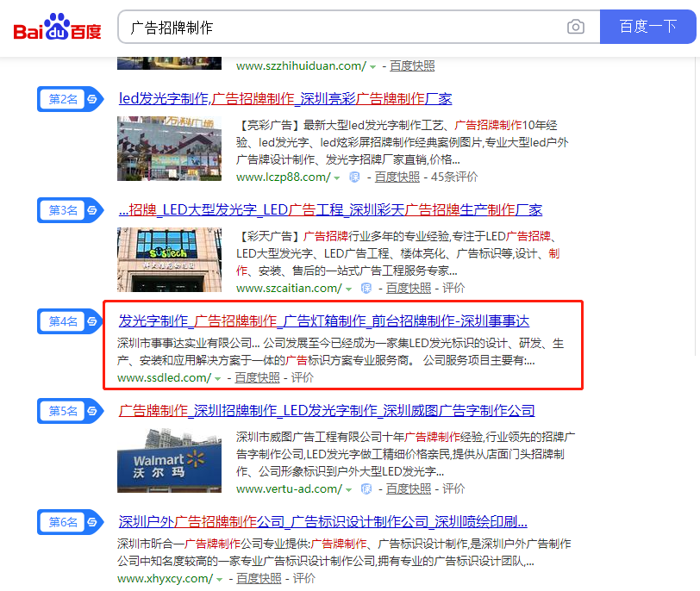Click the 第5名 rank badge
Viewport: 700px width, 591px height.
click(x=70, y=411)
